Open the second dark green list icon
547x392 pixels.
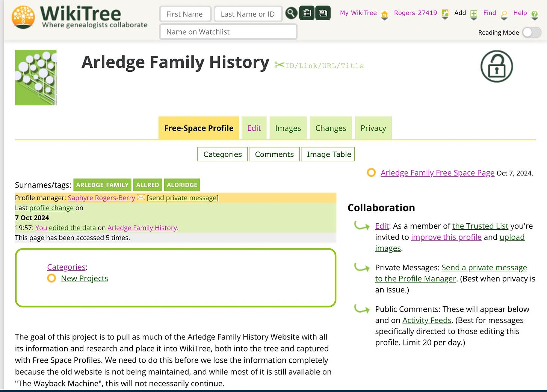click(323, 13)
